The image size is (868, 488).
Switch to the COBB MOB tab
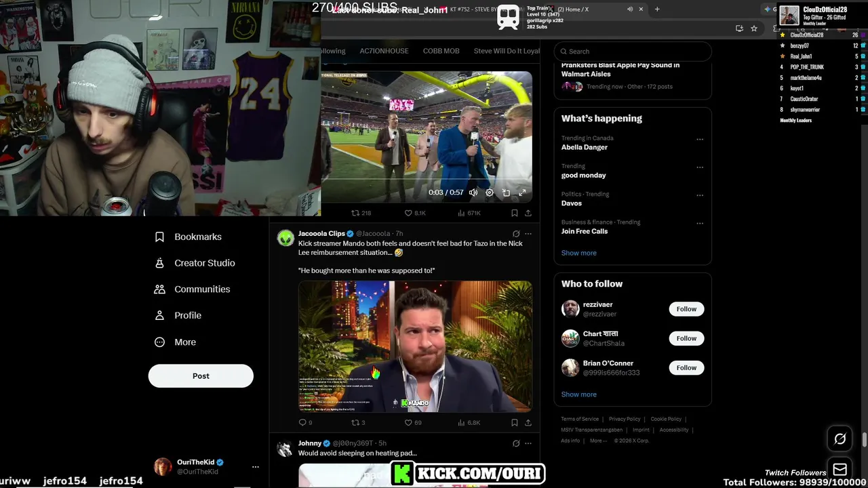tap(441, 51)
